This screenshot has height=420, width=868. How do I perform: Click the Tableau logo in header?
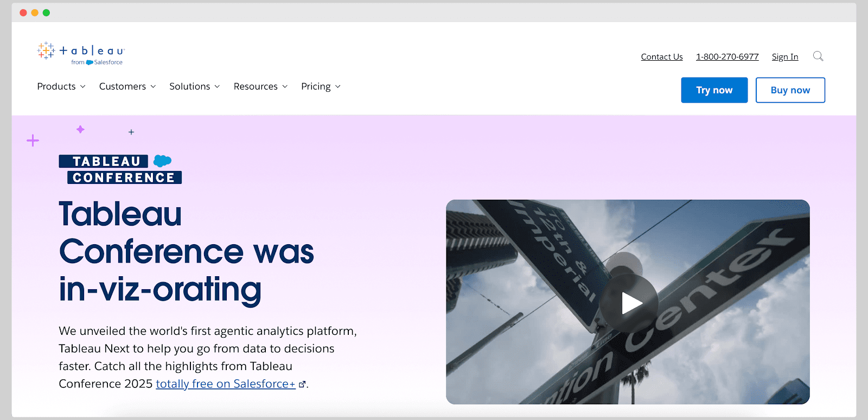click(81, 54)
